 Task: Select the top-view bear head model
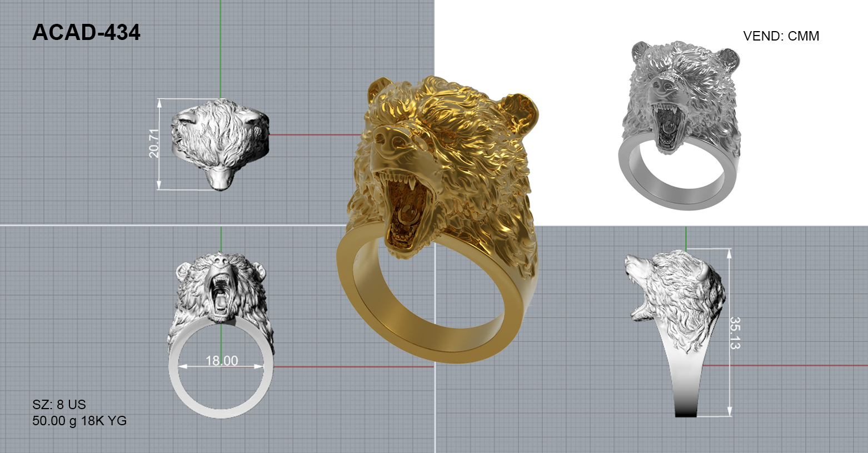tap(220, 144)
